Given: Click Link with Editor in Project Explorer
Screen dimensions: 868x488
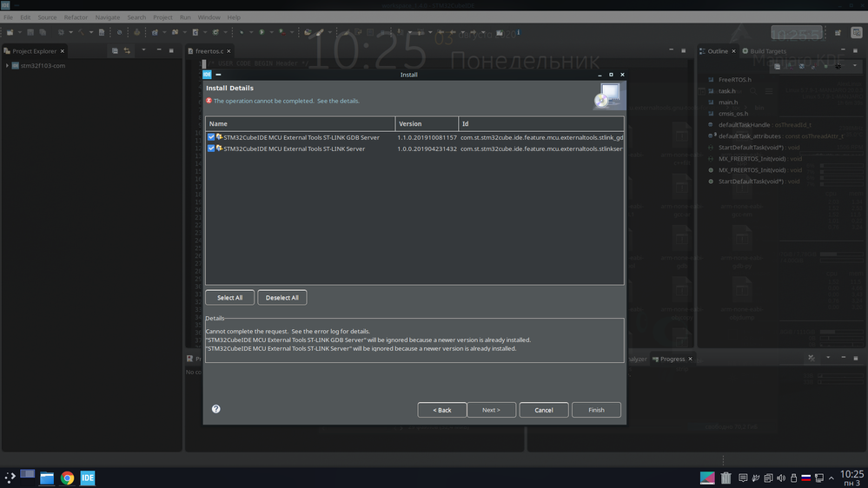Looking at the screenshot, I should click(127, 51).
